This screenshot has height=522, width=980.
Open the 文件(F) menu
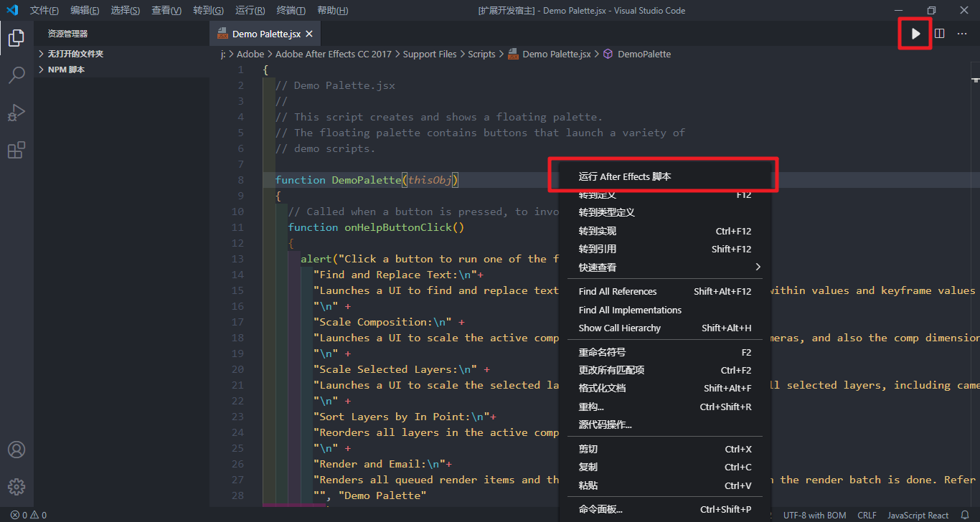tap(44, 11)
